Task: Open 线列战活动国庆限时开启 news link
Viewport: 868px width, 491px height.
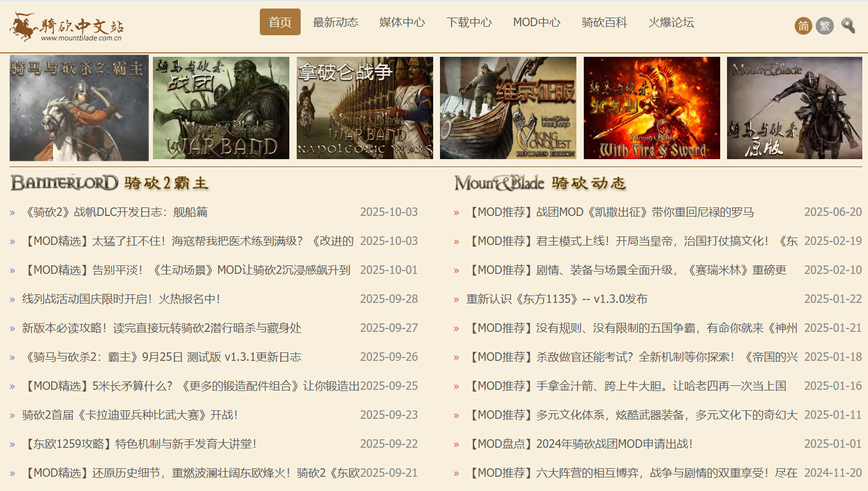Action: 121,299
